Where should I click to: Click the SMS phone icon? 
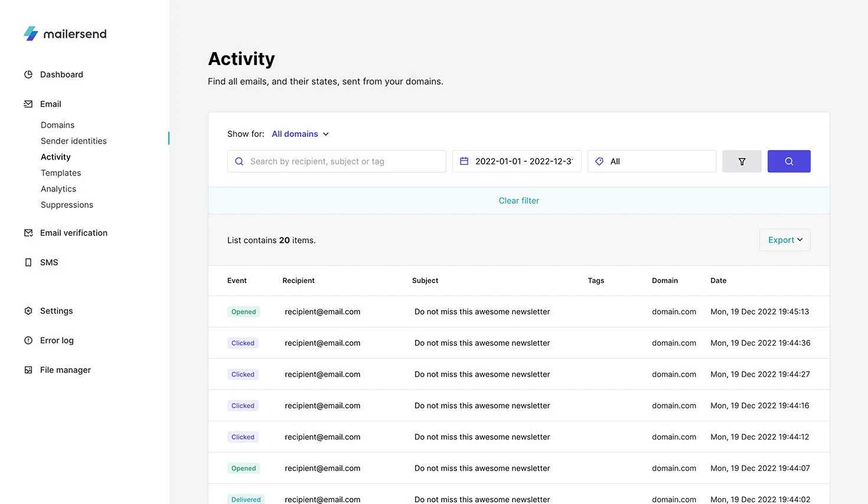(28, 262)
